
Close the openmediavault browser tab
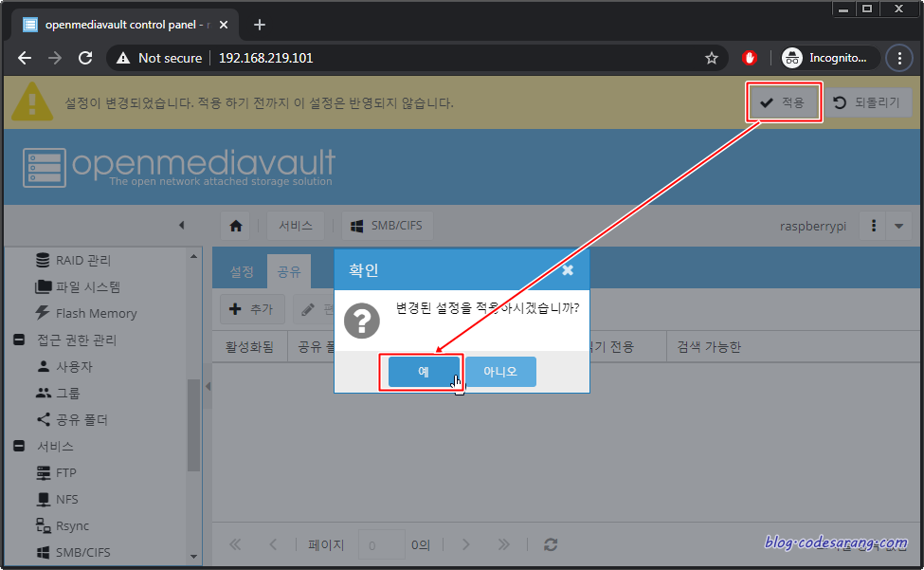click(x=224, y=25)
